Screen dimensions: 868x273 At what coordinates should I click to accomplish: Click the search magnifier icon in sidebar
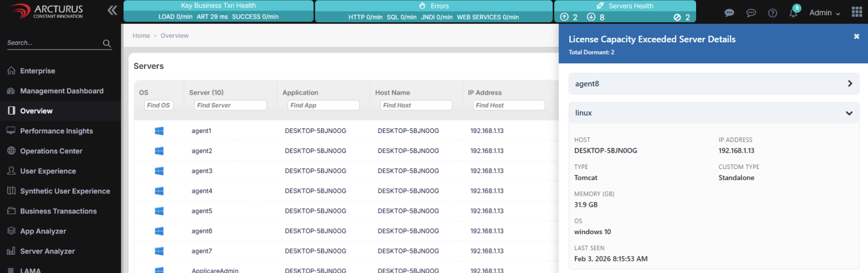click(x=107, y=43)
